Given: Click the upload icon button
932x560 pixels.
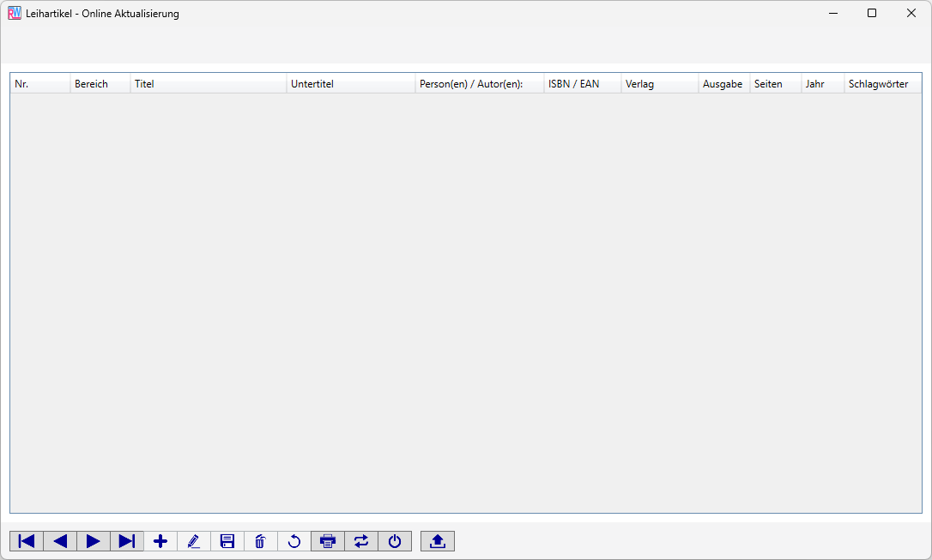Looking at the screenshot, I should (438, 541).
